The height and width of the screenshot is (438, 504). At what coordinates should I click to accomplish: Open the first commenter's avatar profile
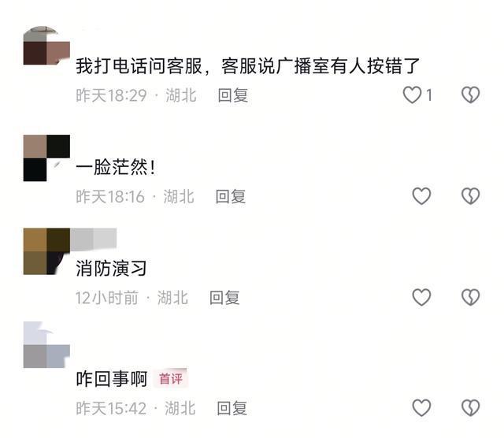click(x=46, y=46)
